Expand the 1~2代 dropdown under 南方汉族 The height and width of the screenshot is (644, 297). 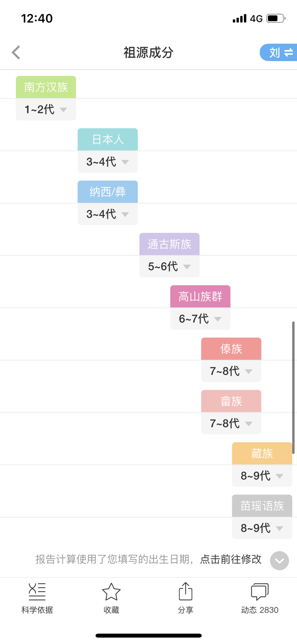tap(46, 109)
